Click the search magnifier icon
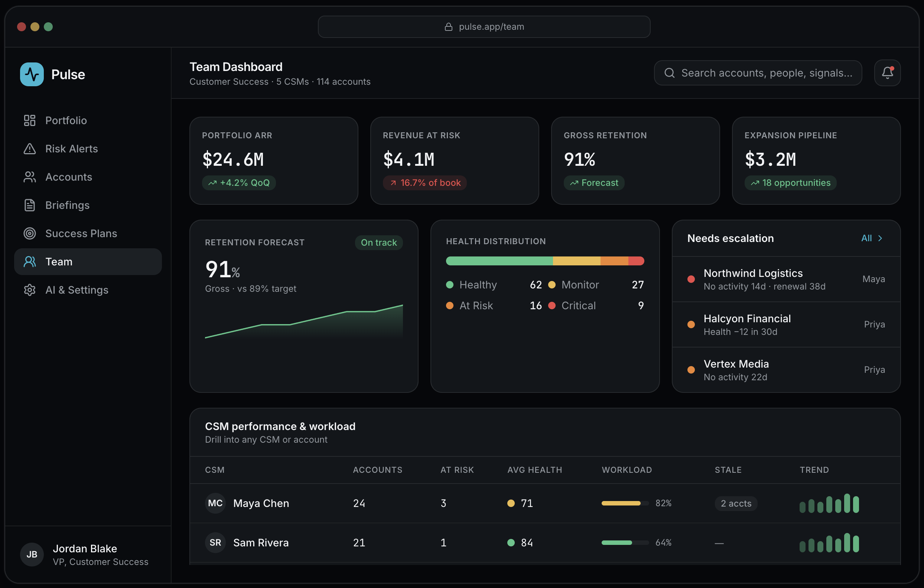 [669, 72]
